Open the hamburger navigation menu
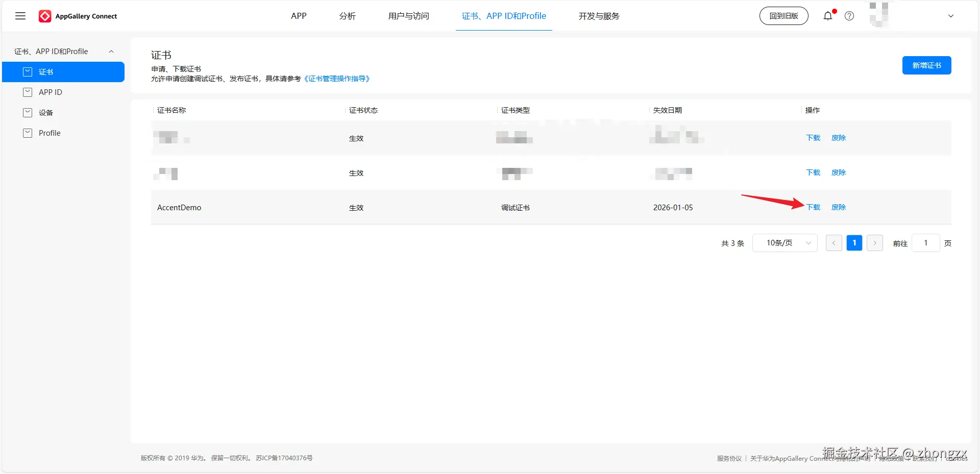980x474 pixels. click(x=20, y=16)
